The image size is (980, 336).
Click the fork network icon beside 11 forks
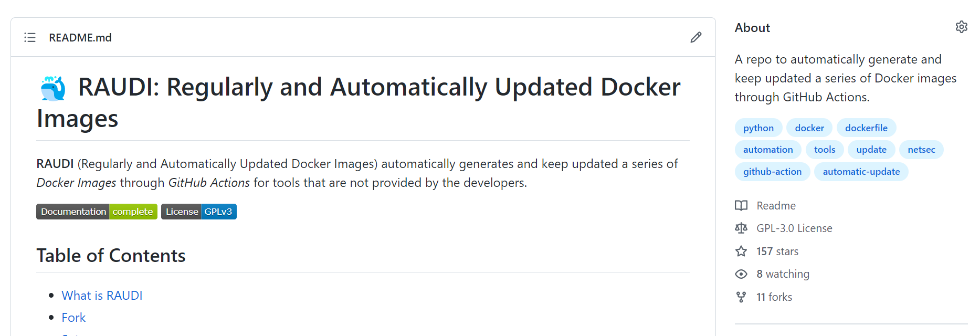click(741, 297)
